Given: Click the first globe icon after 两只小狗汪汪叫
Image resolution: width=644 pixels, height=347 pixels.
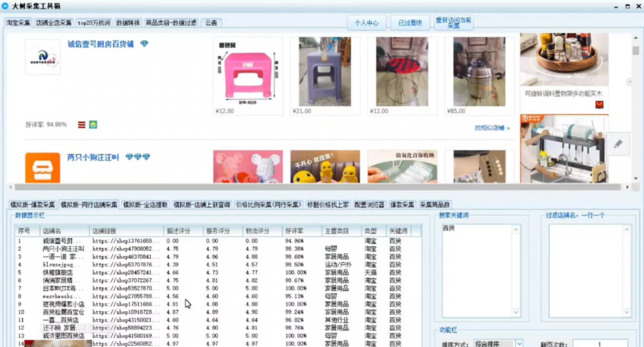Looking at the screenshot, I should 130,157.
